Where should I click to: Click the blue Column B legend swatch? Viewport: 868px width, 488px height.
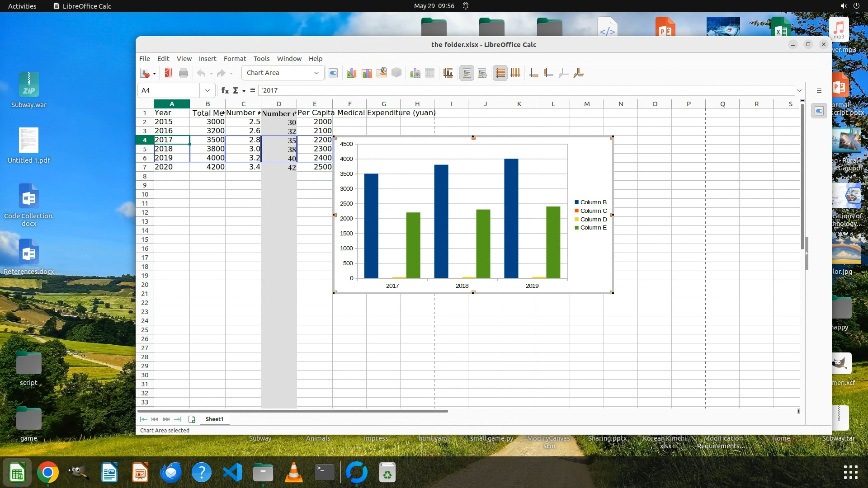coord(577,202)
